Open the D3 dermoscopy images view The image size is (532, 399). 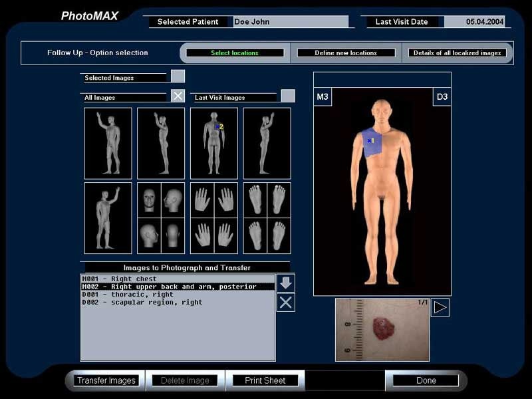(x=441, y=96)
